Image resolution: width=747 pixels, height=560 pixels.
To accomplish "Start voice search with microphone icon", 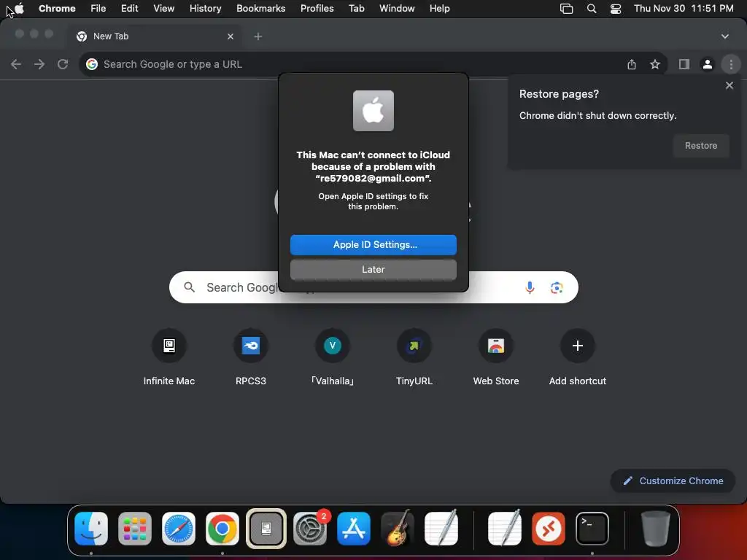I will tap(530, 287).
